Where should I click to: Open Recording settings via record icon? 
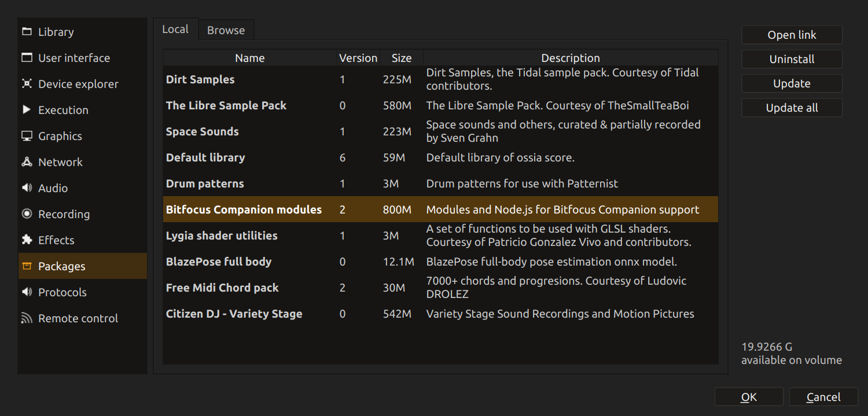27,214
